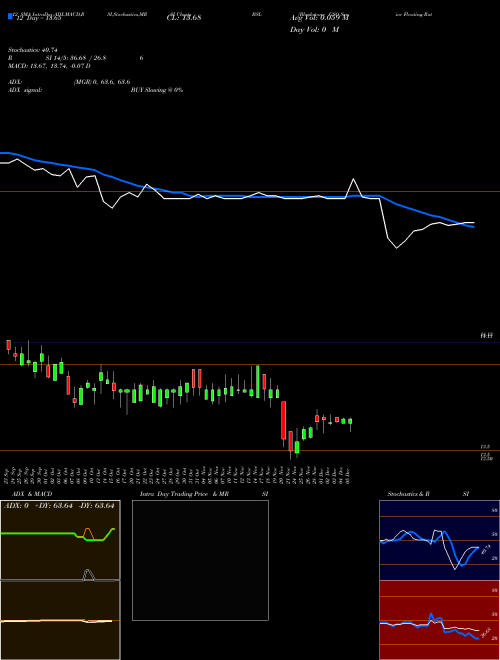Image resolution: width=500 pixels, height=660 pixels.
Task: Click the top price label on the right axis
Action: (487, 336)
